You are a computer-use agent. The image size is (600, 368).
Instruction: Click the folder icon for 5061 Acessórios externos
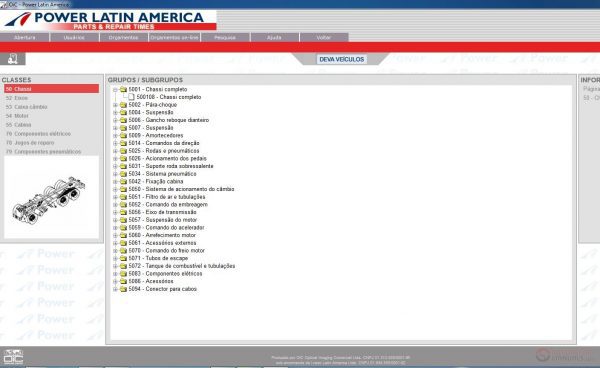(x=123, y=243)
